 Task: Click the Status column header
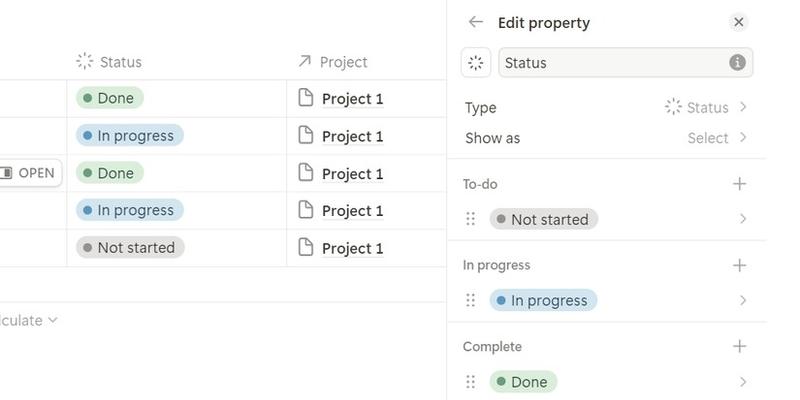point(120,62)
